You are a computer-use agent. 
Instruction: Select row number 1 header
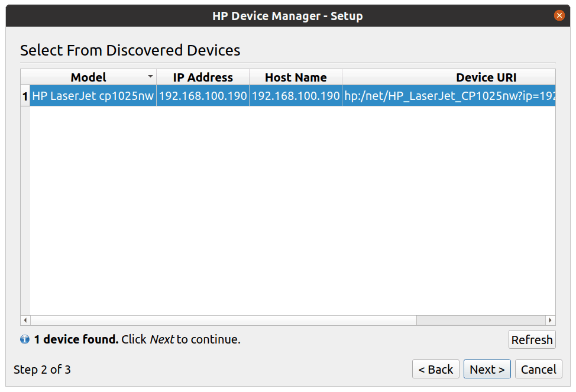(25, 96)
